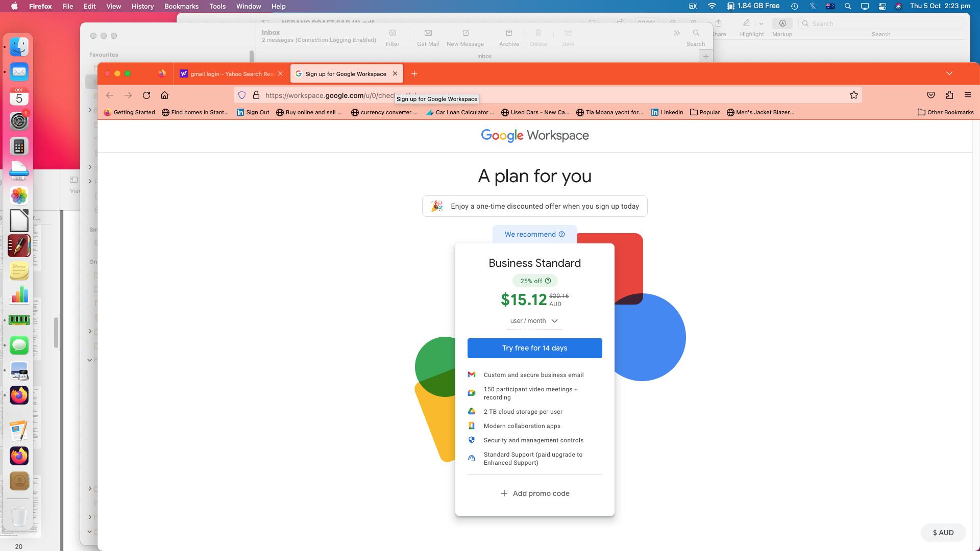Click the "Add promo code" link
Viewport: 980px width, 551px height.
coord(534,493)
